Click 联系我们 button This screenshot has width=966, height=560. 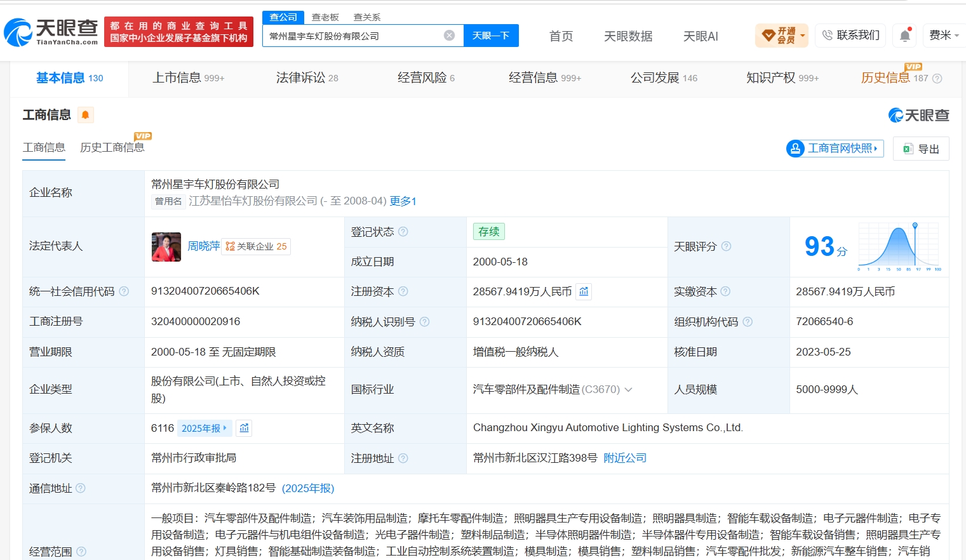(851, 36)
